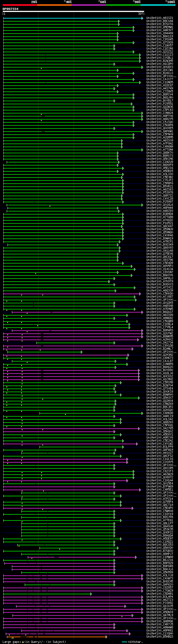Screen dimensions: 178x644
Task: Select the UniRef100_B2ACL0 label
Action: coord(160,73)
